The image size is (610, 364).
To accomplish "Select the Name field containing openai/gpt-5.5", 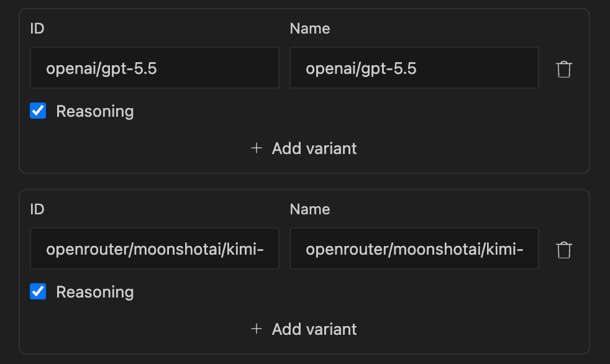I will (x=414, y=68).
